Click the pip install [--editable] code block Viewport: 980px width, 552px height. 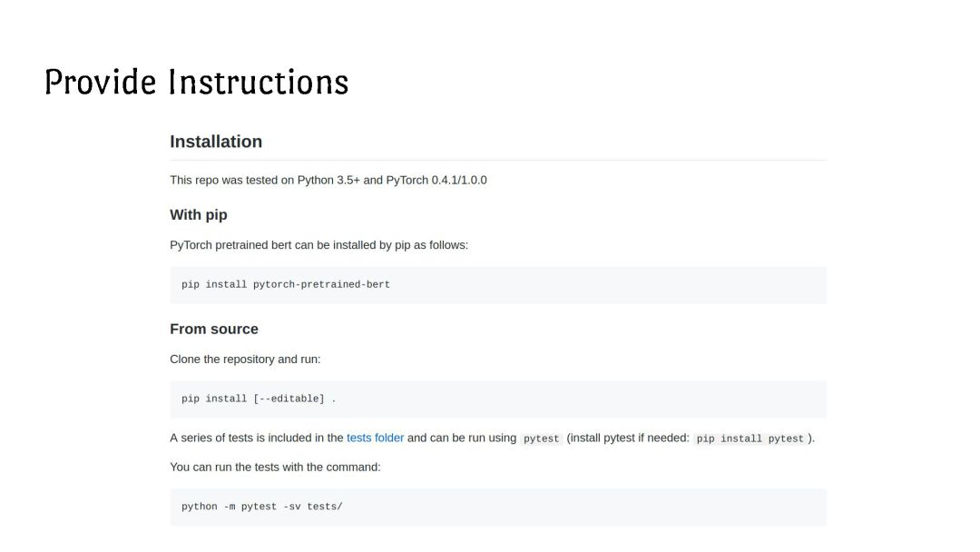[x=498, y=399]
